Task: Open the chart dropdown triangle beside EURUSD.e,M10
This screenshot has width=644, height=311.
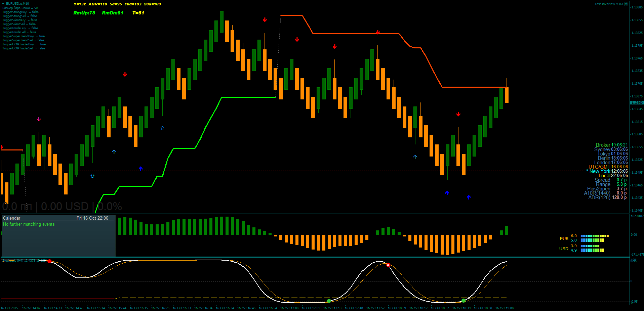Action: click(x=3, y=4)
